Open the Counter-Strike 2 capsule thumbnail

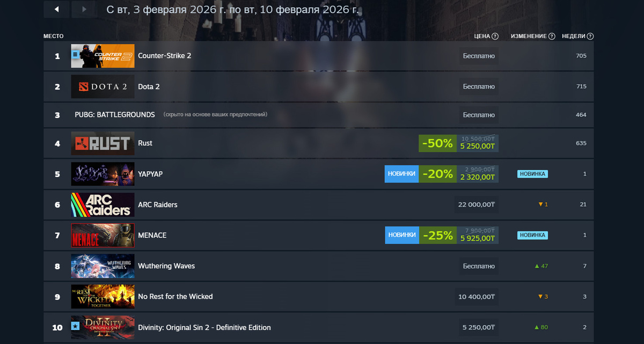click(103, 56)
